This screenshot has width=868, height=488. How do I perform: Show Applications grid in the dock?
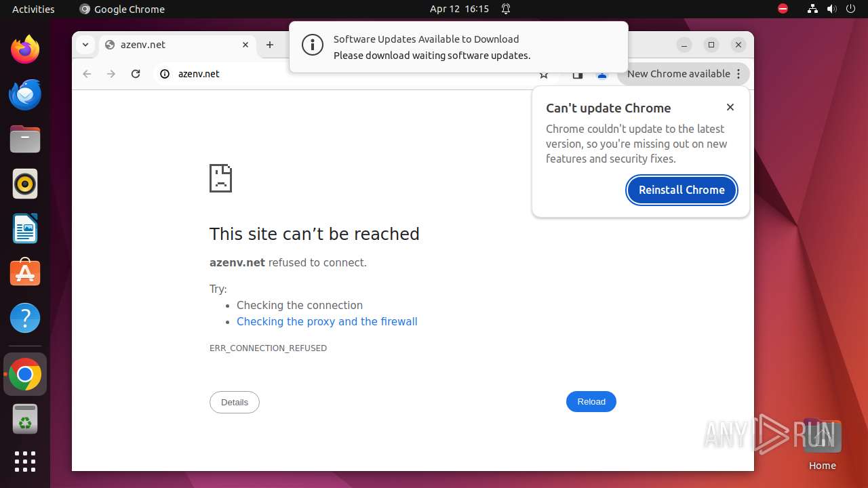[x=25, y=462]
